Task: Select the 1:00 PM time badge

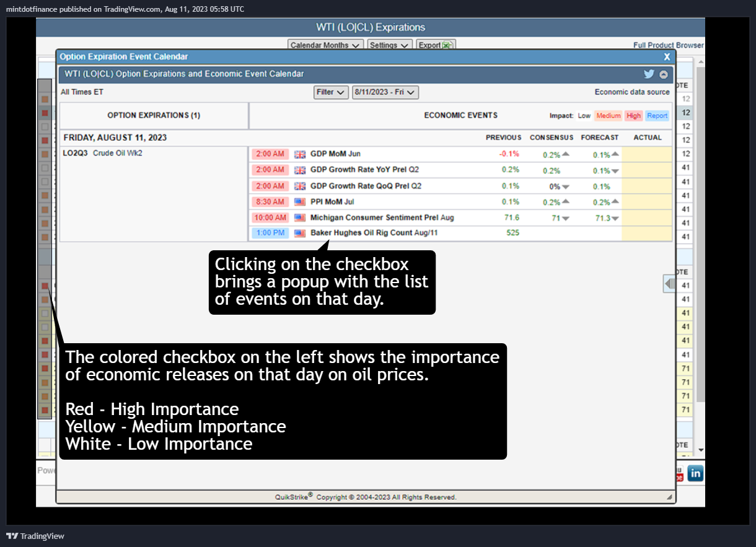Action: [270, 234]
